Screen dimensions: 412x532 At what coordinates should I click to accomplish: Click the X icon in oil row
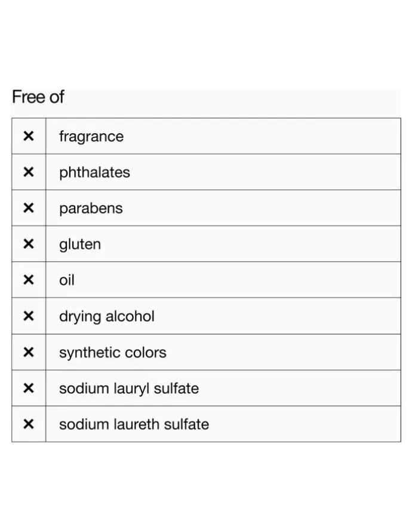tap(29, 280)
